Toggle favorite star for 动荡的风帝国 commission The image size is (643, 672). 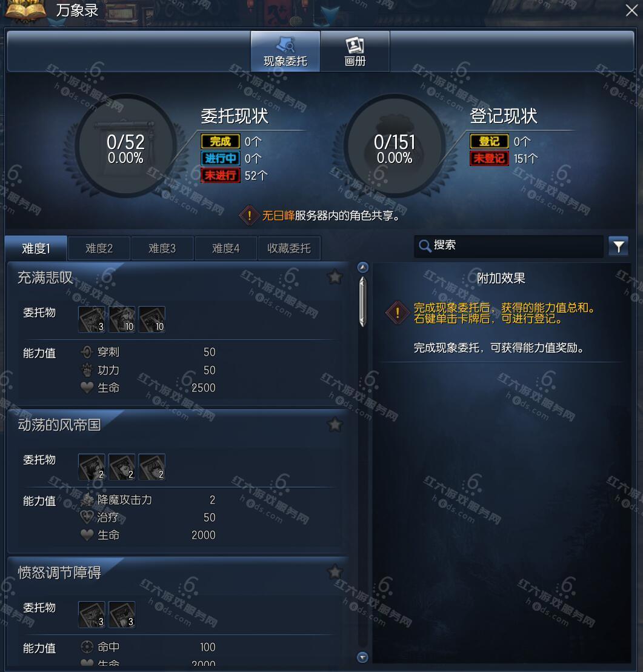(x=335, y=424)
